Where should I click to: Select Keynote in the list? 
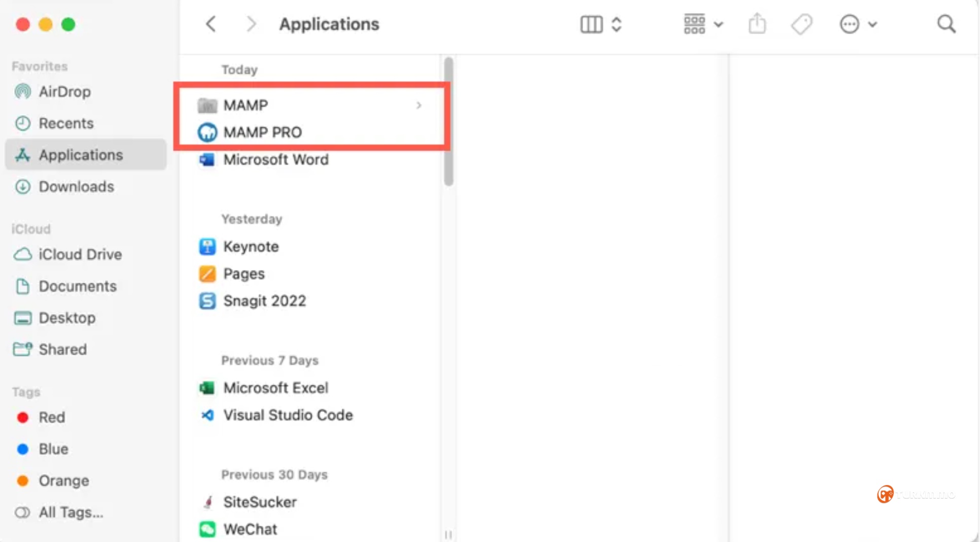tap(251, 247)
